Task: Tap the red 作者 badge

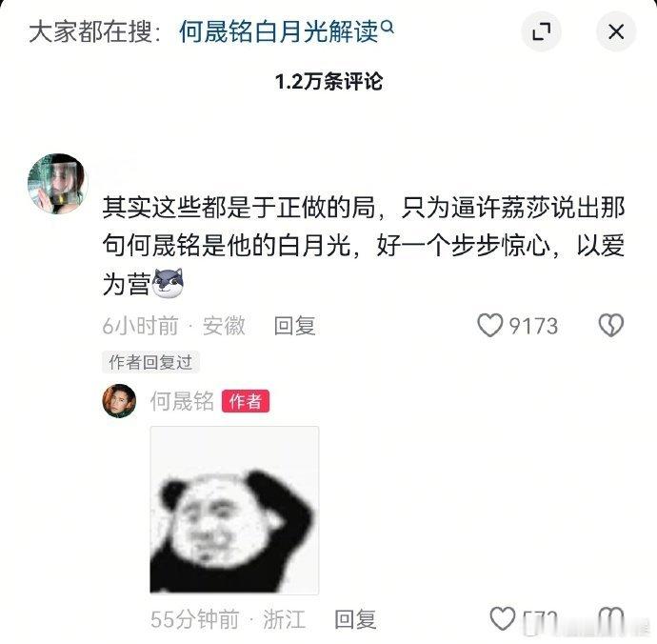Action: (x=246, y=401)
